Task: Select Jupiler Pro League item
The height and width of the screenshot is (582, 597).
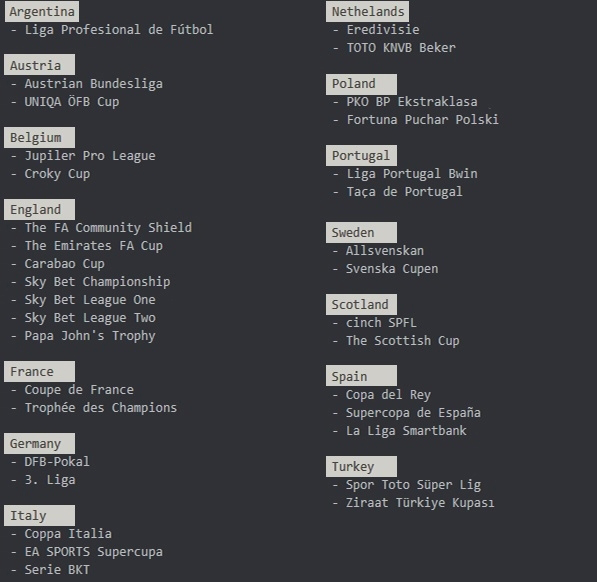Action: (90, 156)
